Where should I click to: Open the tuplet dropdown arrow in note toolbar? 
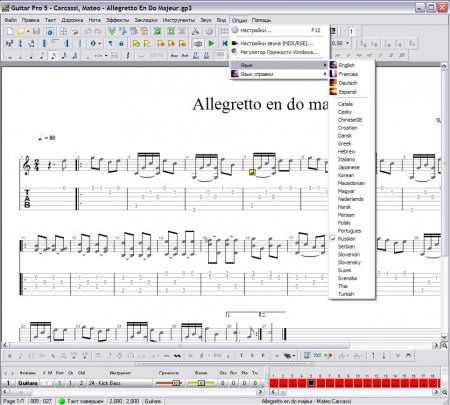pos(106,56)
